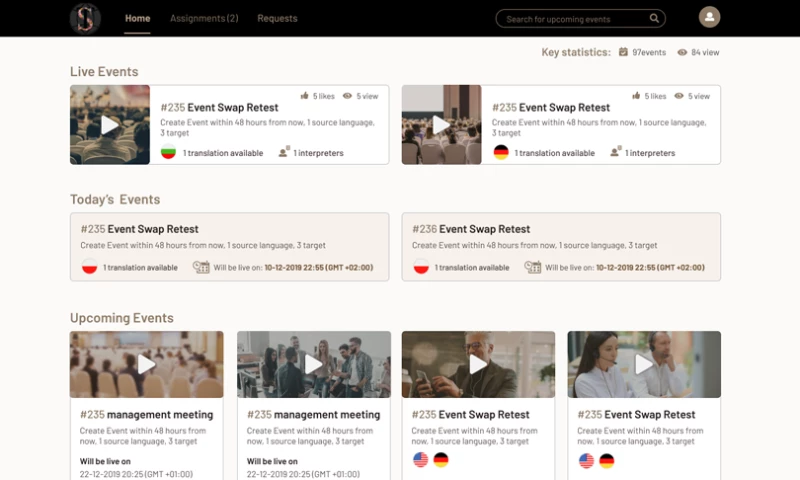
Task: Play the fourth upcoming event thumbnail
Action: coord(644,364)
